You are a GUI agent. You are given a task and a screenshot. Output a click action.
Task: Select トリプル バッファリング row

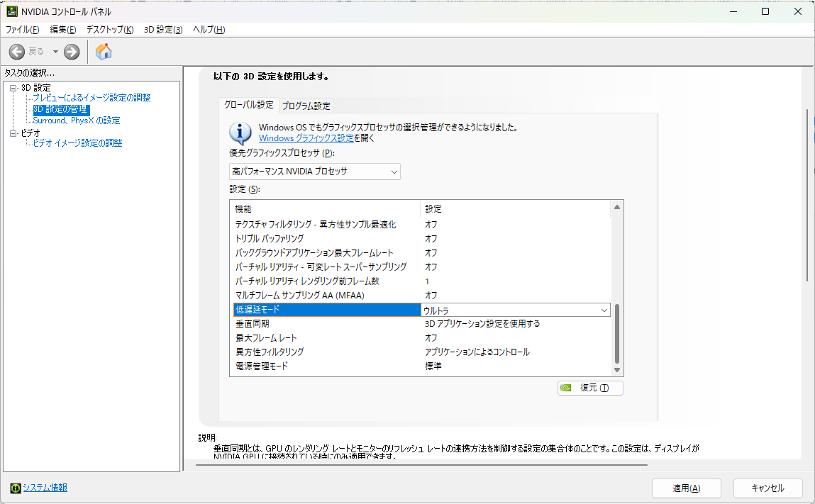pos(421,238)
